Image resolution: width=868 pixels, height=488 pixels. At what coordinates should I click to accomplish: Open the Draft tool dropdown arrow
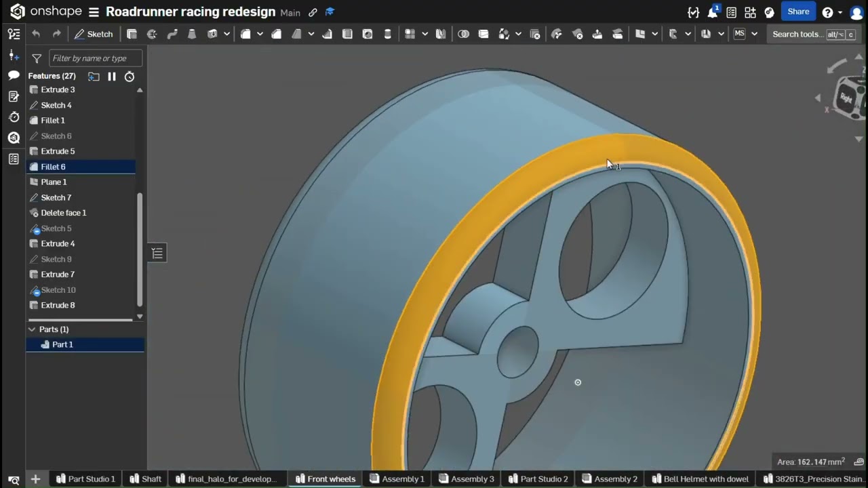[311, 34]
